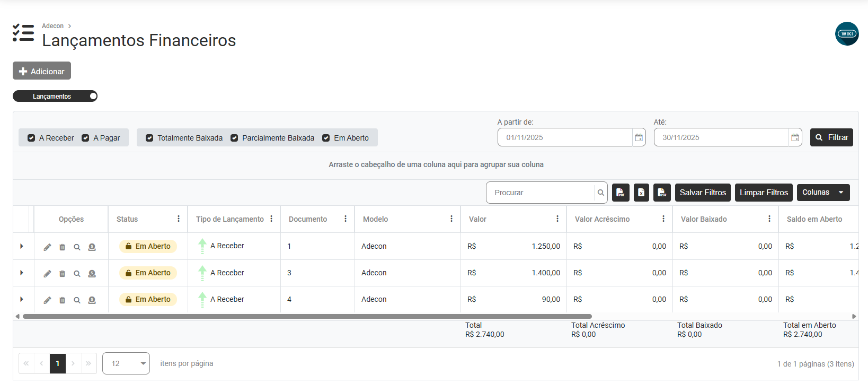Export the table to Excel
Viewport: 868px width, 383px height.
click(x=641, y=193)
